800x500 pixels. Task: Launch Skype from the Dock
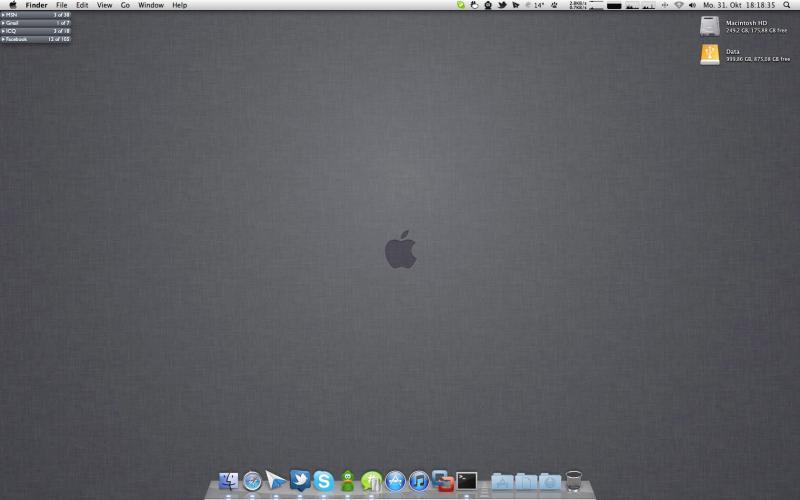(x=323, y=481)
